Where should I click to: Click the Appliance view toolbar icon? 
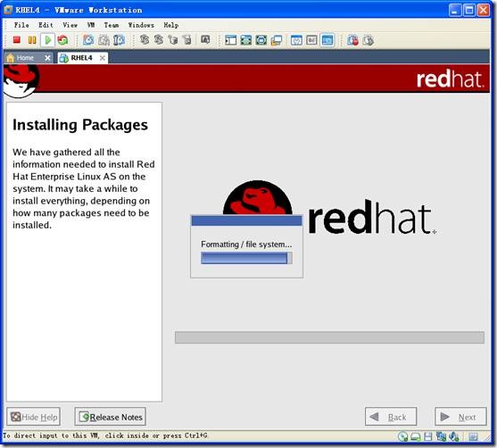tap(311, 40)
